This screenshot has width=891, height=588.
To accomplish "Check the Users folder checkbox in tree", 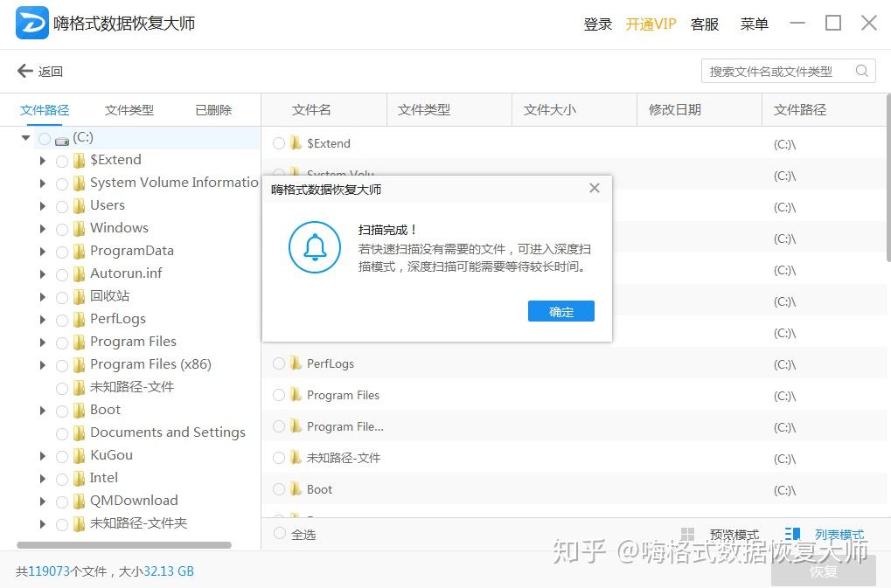I will (62, 206).
